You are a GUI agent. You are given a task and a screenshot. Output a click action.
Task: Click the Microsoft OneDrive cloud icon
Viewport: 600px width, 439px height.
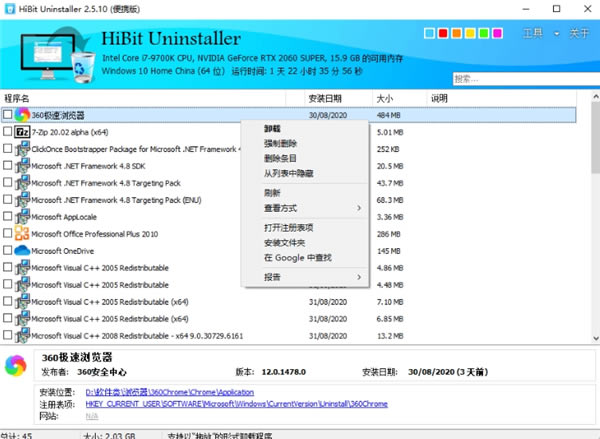coord(22,250)
